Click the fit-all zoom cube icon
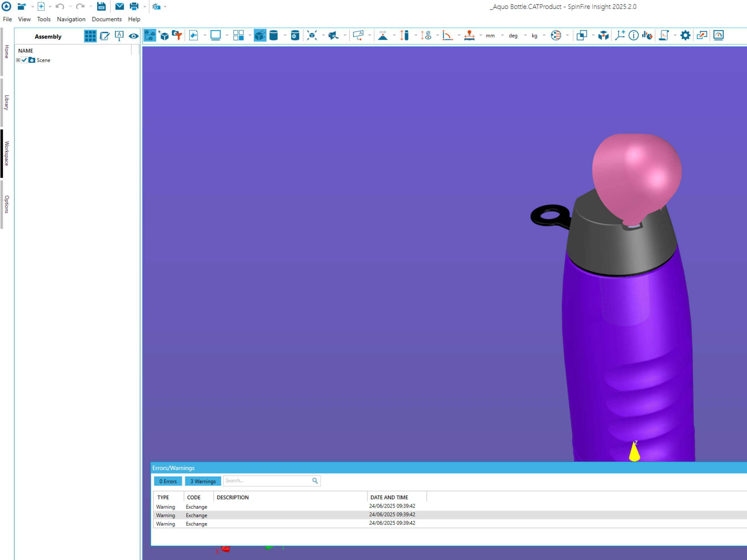747x560 pixels. tap(312, 35)
